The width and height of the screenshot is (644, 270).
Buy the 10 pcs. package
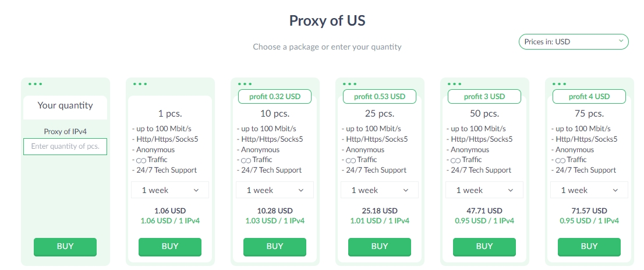coord(275,247)
